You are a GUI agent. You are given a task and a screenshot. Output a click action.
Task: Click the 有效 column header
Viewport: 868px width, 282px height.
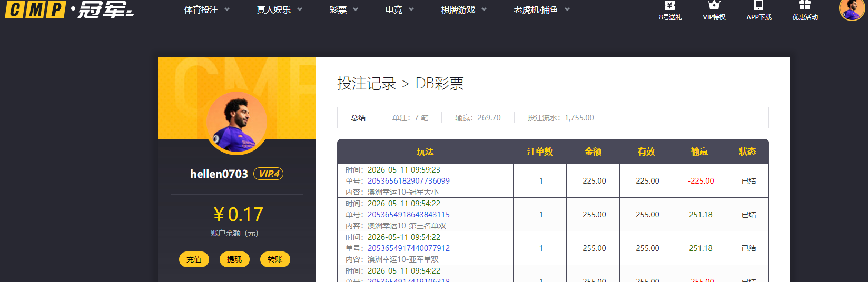(646, 152)
